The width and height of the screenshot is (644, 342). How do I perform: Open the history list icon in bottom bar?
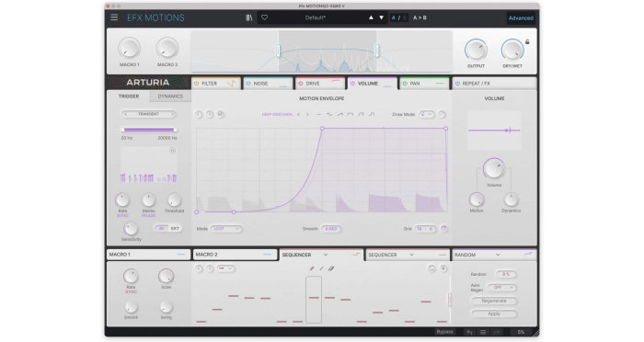tap(483, 332)
